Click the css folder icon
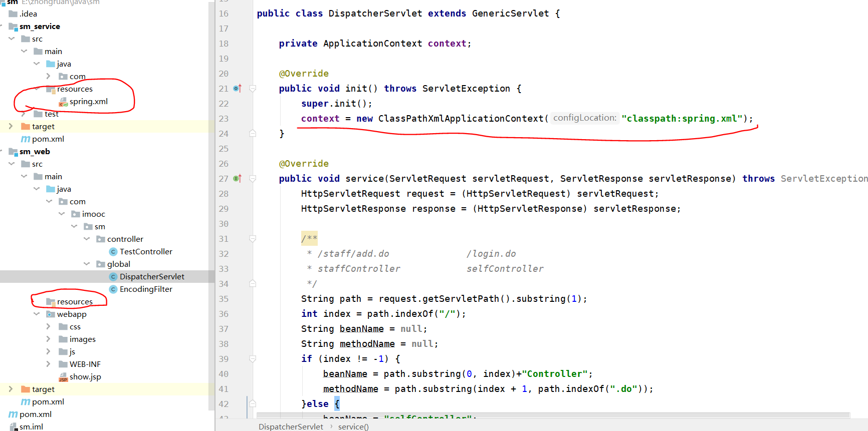Screen dimensions: 868x431 (63, 326)
